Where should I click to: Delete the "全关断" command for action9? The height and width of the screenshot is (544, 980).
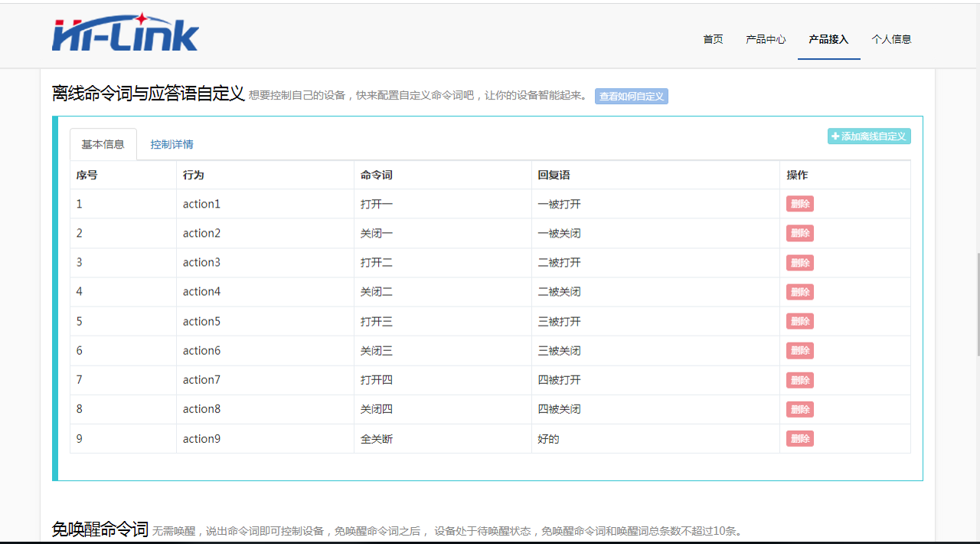coord(799,438)
